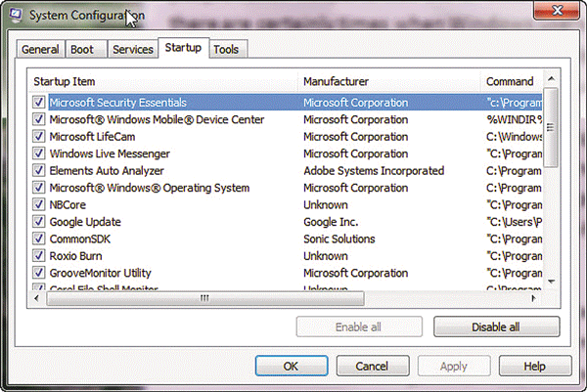587x392 pixels.
Task: Disable the Google Update startup checkbox
Action: pos(39,222)
